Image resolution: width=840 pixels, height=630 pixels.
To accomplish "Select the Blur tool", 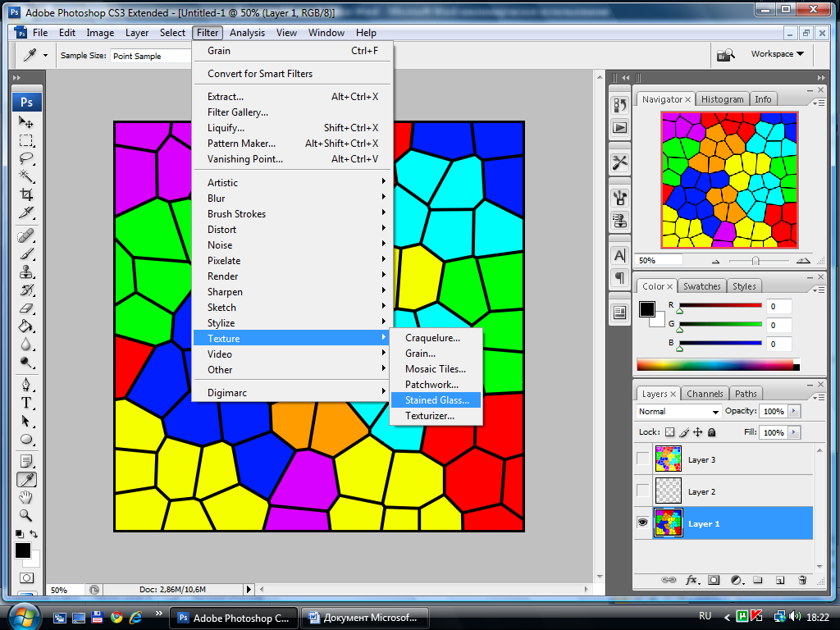I will pos(26,345).
